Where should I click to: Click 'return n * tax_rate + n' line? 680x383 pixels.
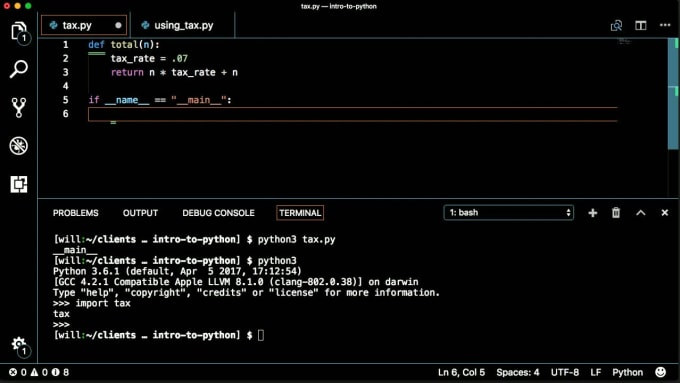(x=174, y=72)
